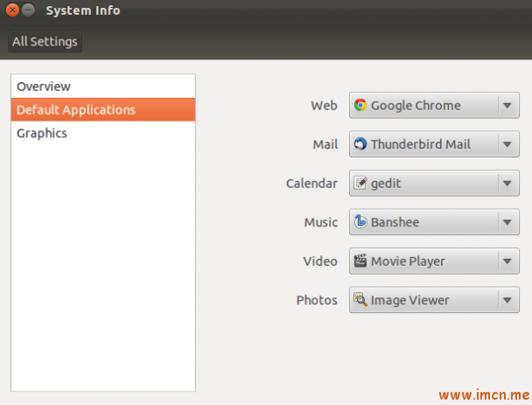Click the Calendar label

(x=311, y=184)
